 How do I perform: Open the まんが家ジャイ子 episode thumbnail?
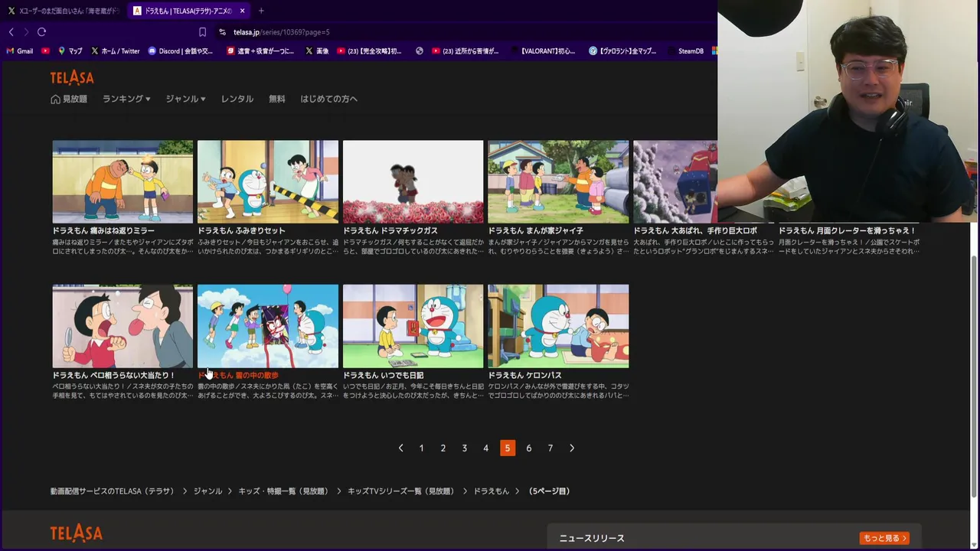pyautogui.click(x=558, y=181)
